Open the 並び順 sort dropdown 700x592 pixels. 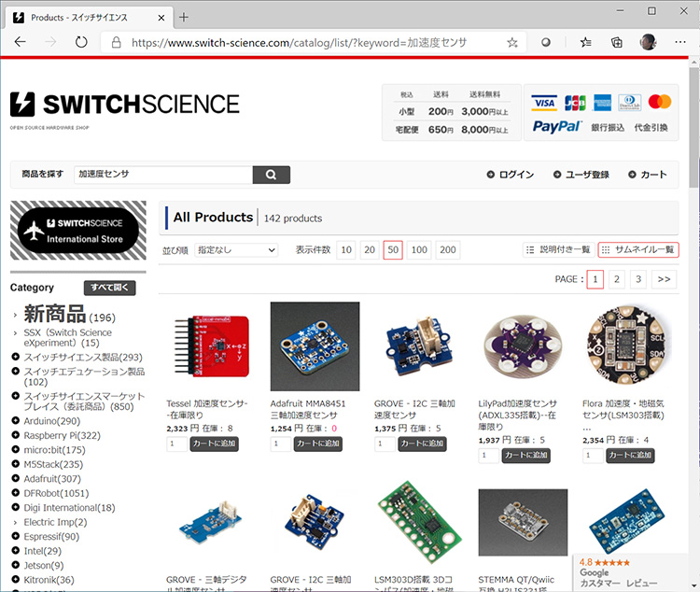coord(236,249)
